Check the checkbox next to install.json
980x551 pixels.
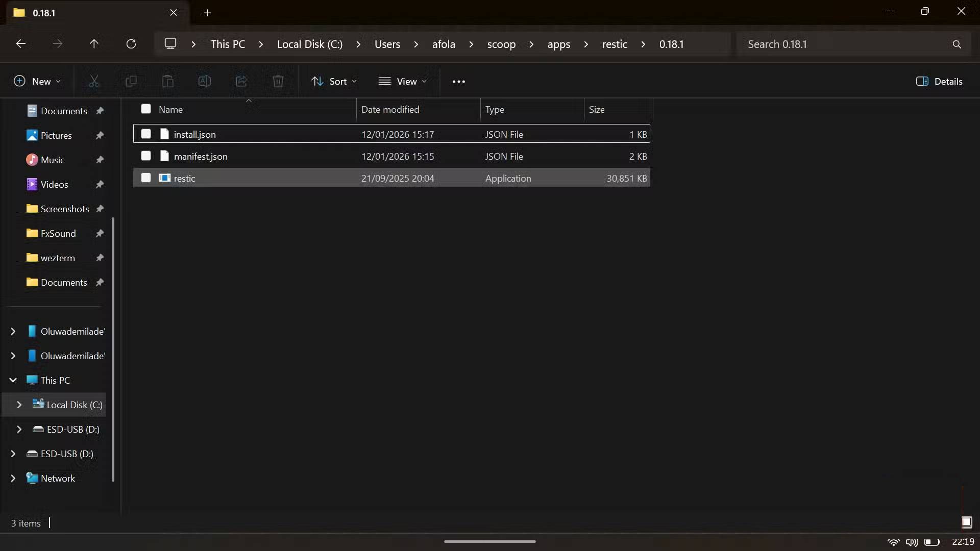(146, 134)
